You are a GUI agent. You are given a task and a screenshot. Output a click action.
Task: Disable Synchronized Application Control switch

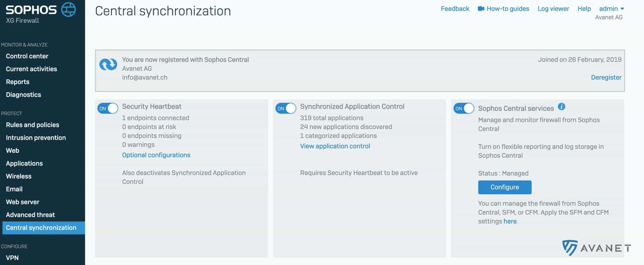pos(286,108)
